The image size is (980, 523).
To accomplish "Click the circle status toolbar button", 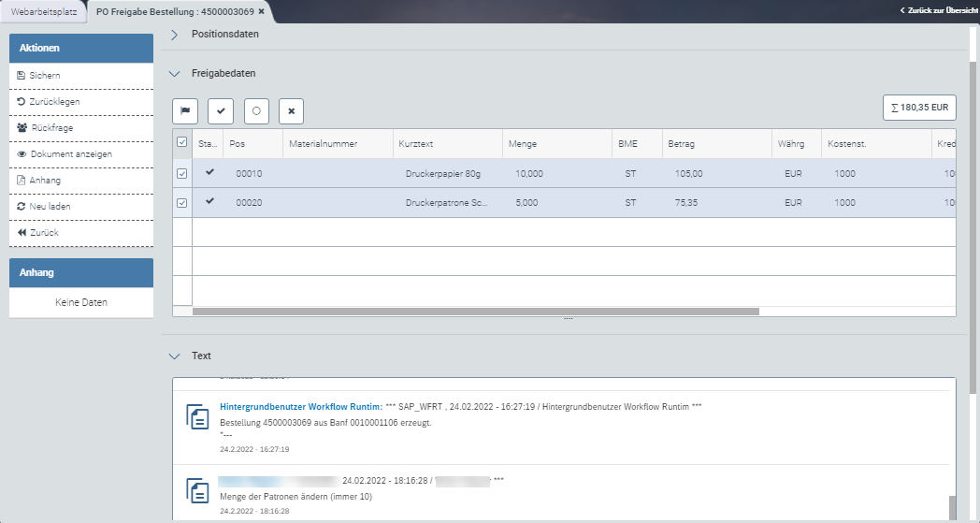I will pyautogui.click(x=256, y=110).
